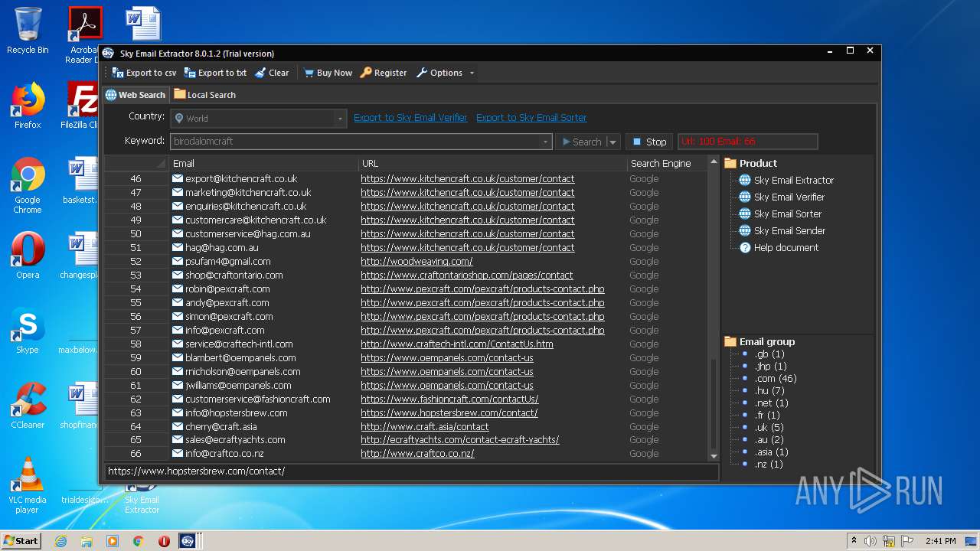Select Sky Email Verifier in Product list
The image size is (980, 551).
789,197
